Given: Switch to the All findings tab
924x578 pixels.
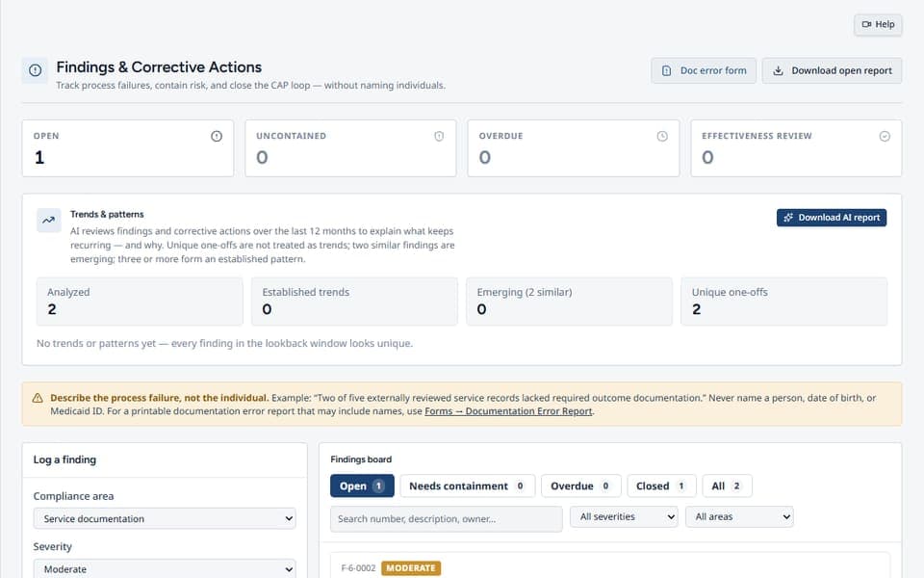Looking at the screenshot, I should (x=727, y=486).
